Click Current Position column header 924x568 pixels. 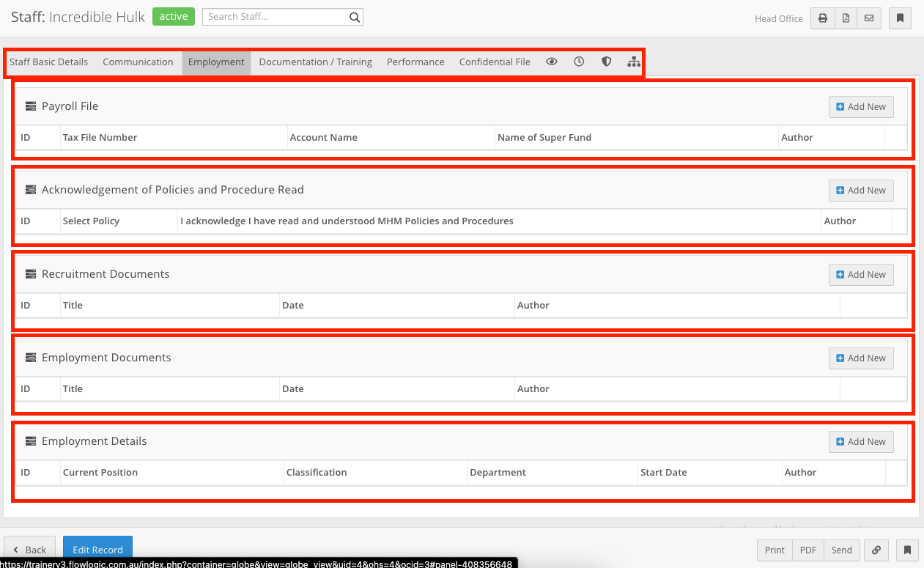[100, 472]
